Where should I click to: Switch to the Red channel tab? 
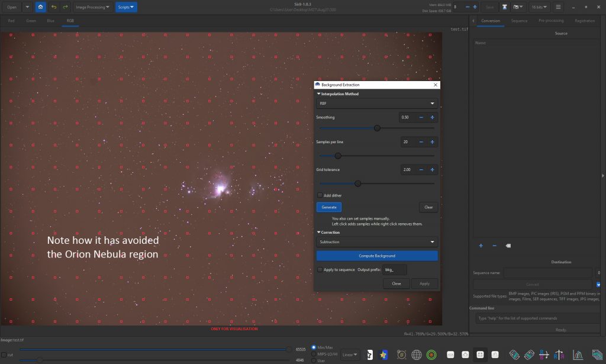11,21
